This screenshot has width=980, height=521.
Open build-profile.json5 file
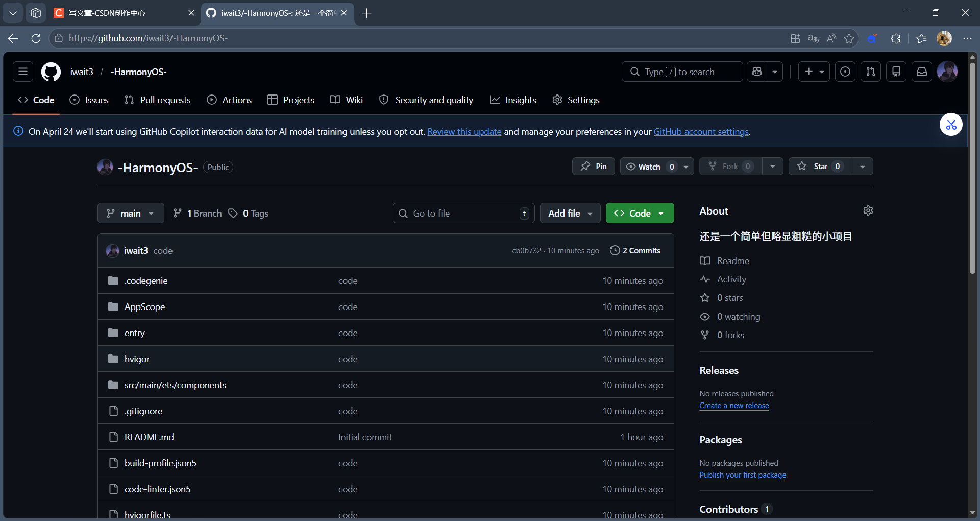[160, 463]
